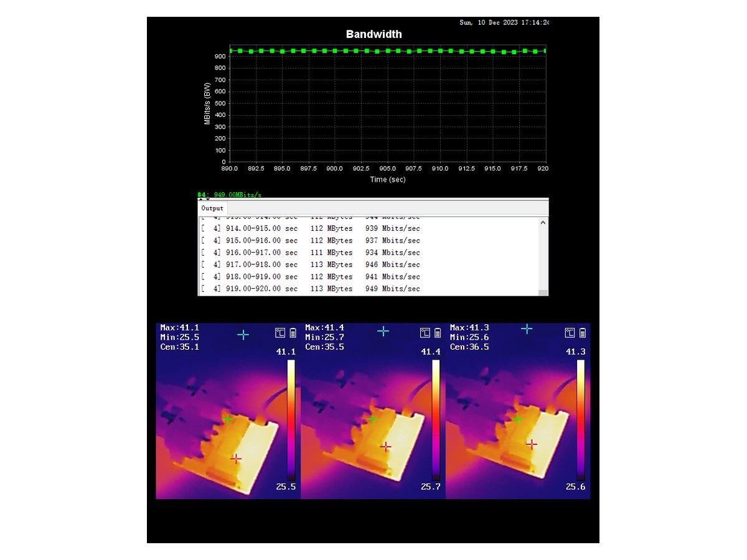Click the 910.0 tick on time axis
The width and height of the screenshot is (747, 560).
(441, 169)
